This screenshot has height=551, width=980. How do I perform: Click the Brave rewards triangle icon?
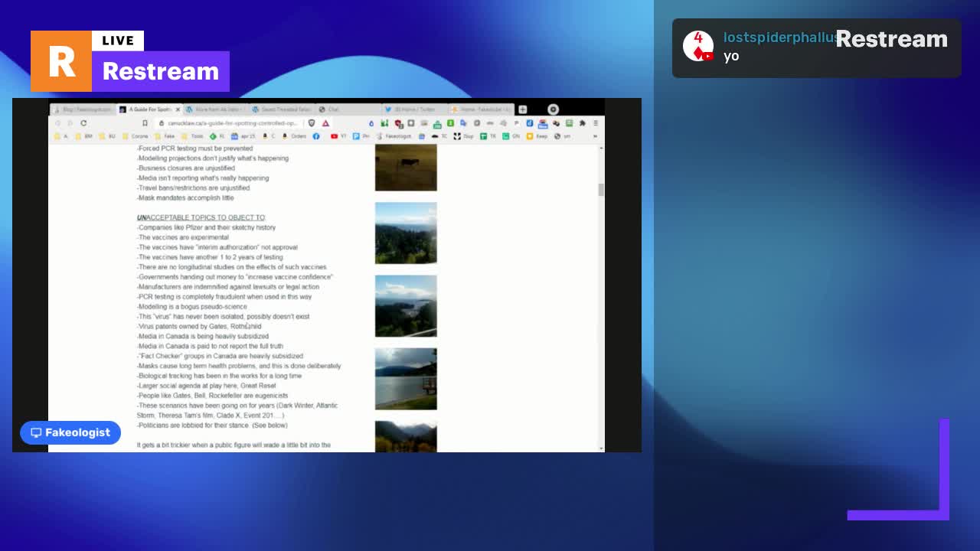(x=325, y=123)
